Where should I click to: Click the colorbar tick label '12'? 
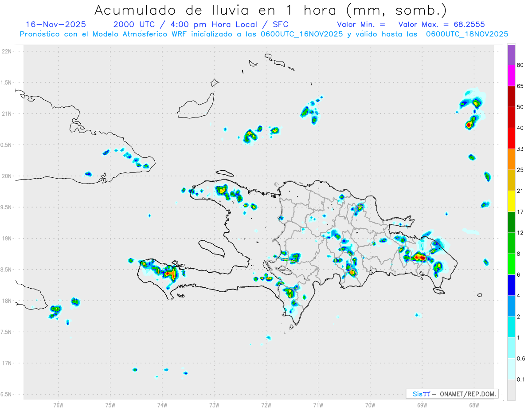tap(520, 233)
